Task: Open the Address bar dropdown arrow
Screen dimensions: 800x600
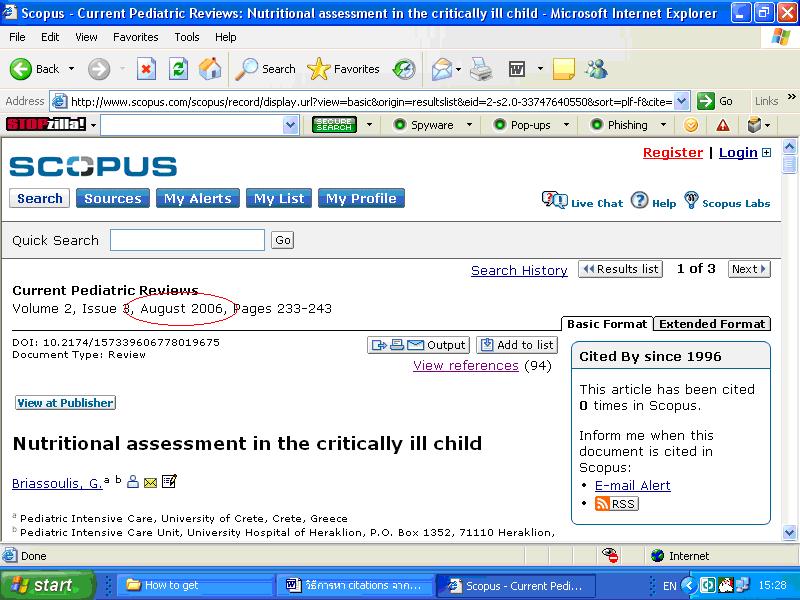Action: (682, 102)
